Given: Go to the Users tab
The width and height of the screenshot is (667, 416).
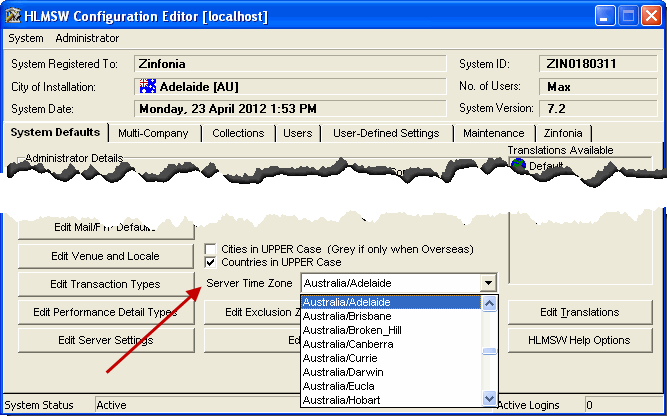Looking at the screenshot, I should coord(297,133).
